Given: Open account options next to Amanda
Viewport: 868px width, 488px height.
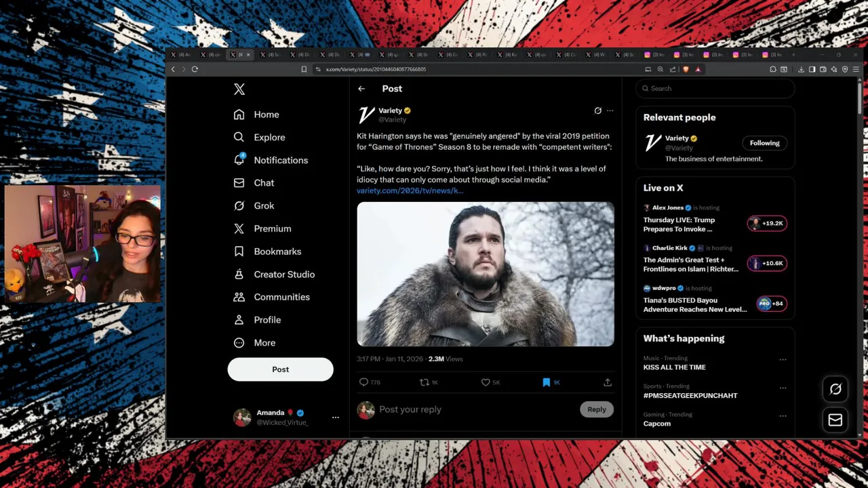Looking at the screenshot, I should tap(335, 418).
